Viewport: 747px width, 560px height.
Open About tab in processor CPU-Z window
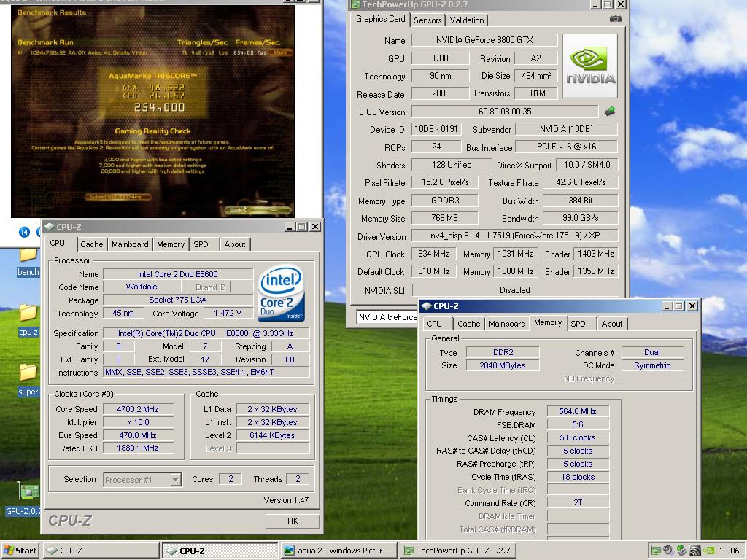click(x=235, y=244)
